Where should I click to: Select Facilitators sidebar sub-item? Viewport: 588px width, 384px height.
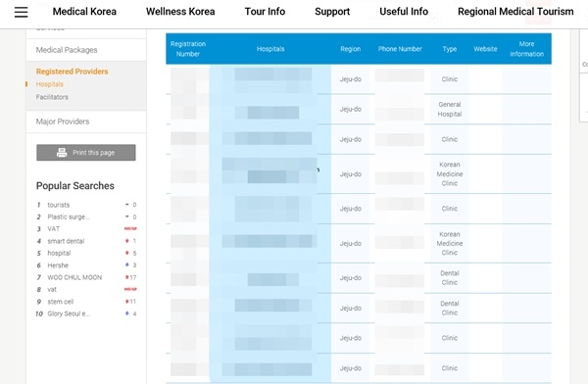[52, 97]
